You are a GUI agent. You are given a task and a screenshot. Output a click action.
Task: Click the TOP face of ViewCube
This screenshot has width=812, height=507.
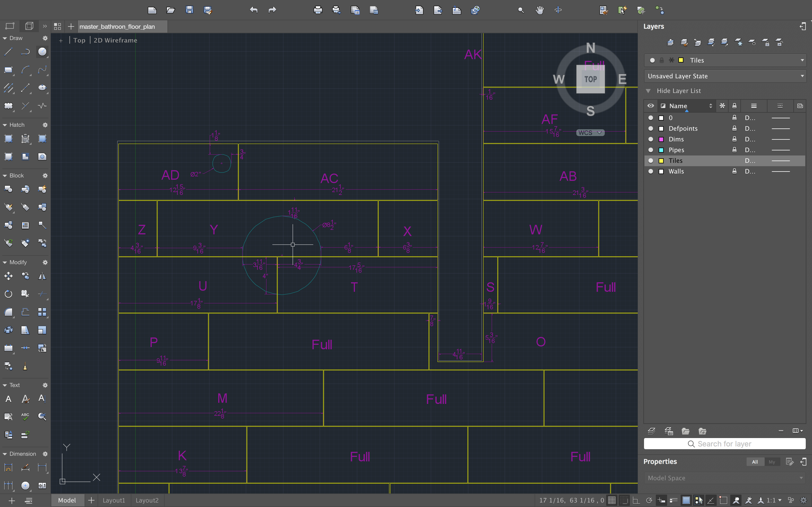tap(591, 79)
